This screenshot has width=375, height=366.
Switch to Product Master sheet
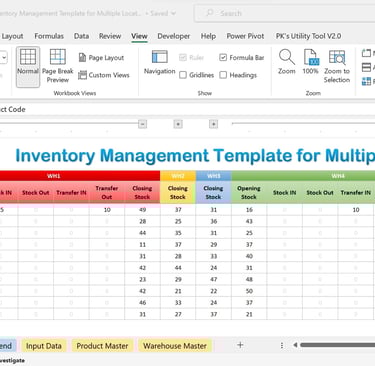tap(102, 346)
